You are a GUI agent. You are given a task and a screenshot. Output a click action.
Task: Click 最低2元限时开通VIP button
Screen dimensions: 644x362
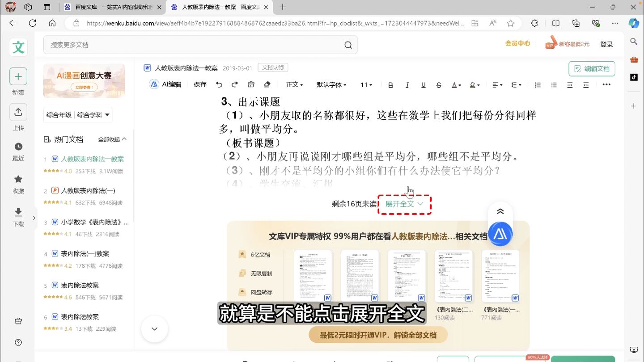click(x=378, y=335)
